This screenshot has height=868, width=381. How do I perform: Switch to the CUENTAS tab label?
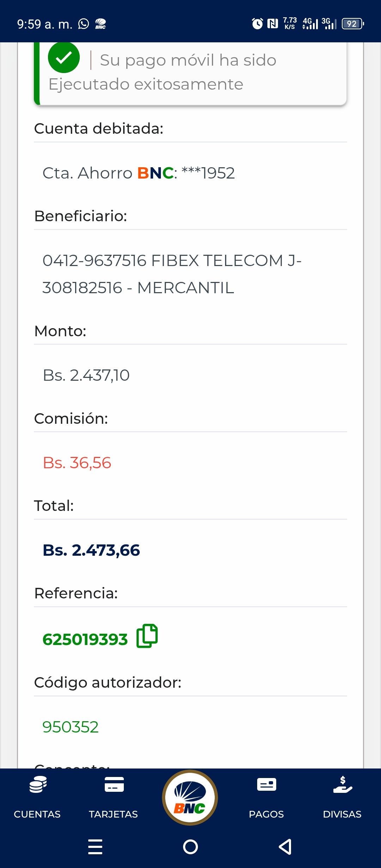click(37, 814)
